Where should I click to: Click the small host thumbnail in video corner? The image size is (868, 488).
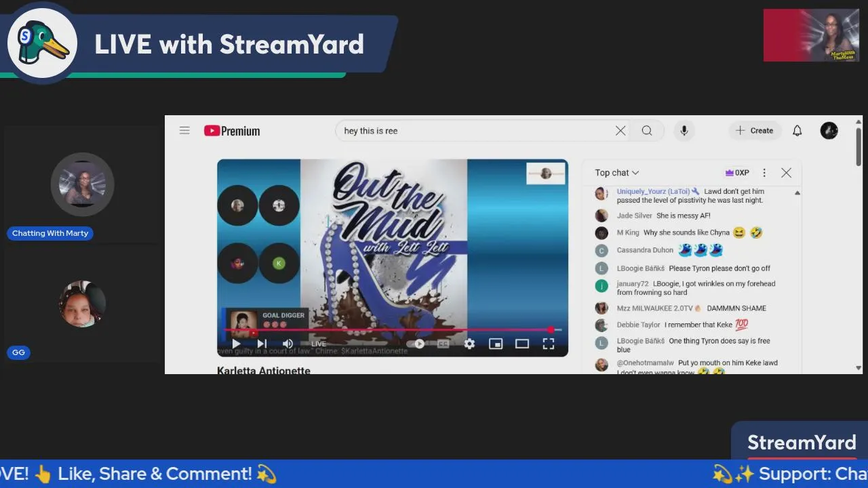click(x=546, y=174)
